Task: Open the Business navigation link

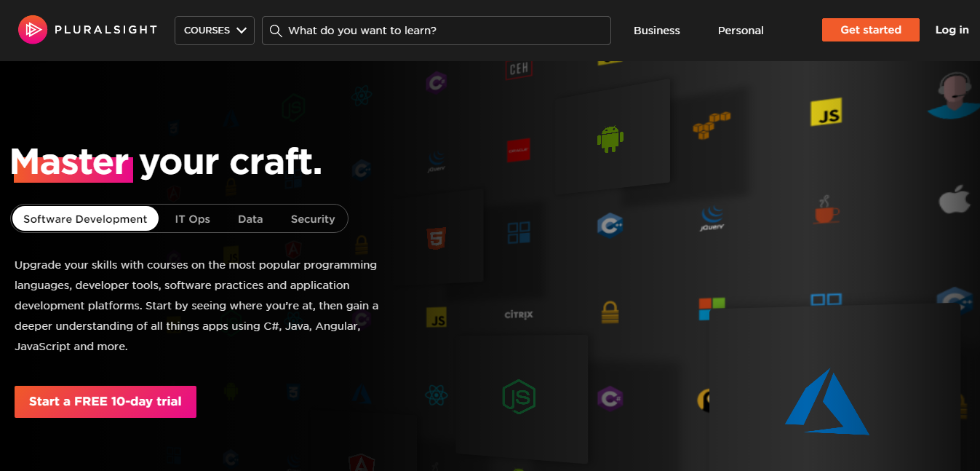Action: (x=657, y=31)
